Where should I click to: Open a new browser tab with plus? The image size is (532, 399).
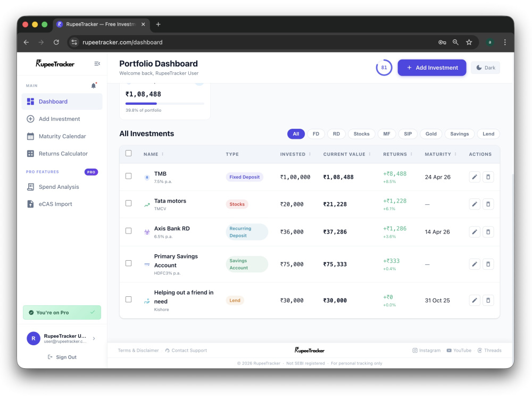point(158,24)
